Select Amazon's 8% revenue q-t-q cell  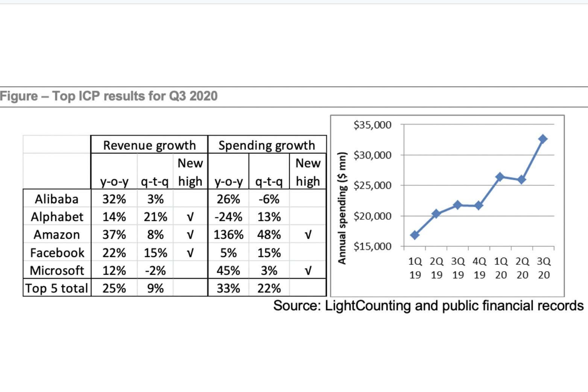tap(155, 234)
